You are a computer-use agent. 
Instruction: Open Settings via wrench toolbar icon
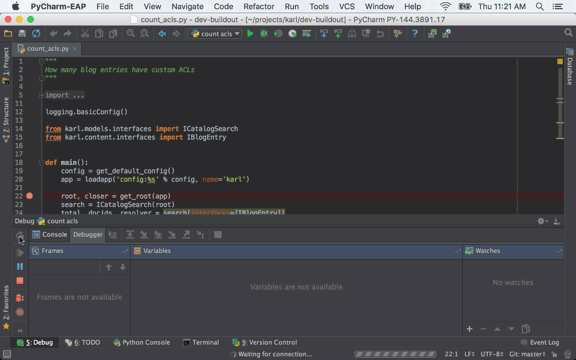click(397, 34)
